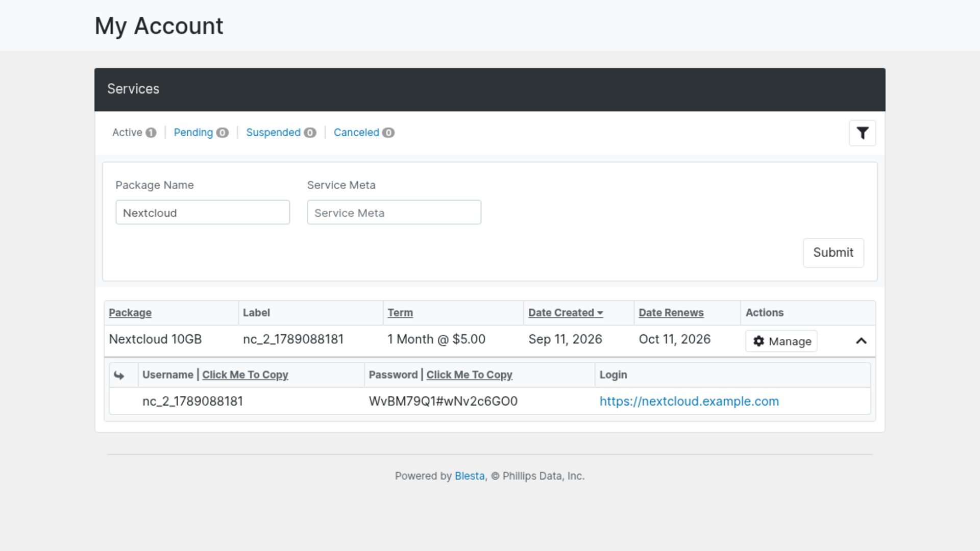Submit the service filter form
The width and height of the screenshot is (980, 551).
[833, 253]
